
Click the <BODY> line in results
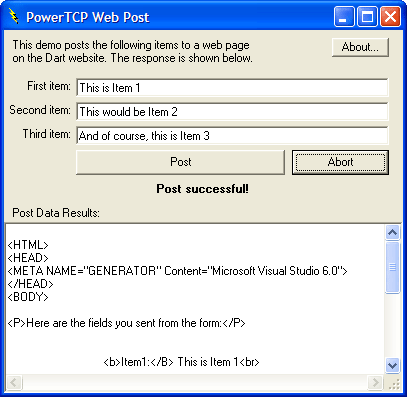[x=28, y=297]
